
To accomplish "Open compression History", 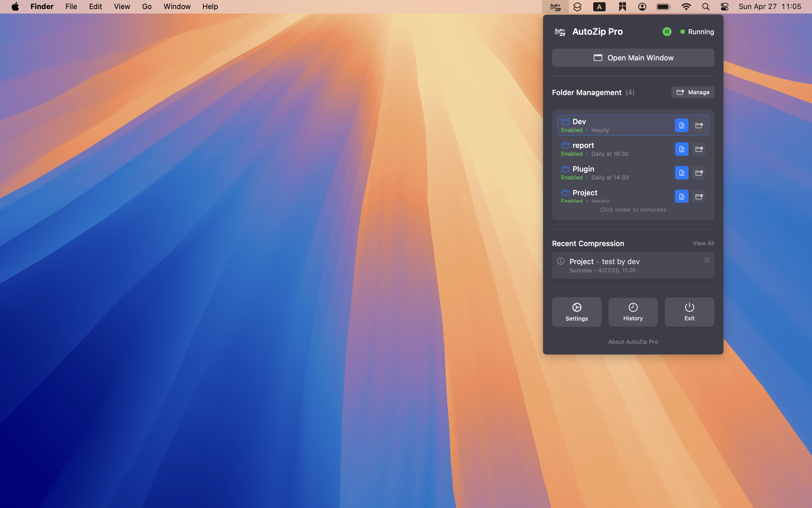I will pos(633,312).
